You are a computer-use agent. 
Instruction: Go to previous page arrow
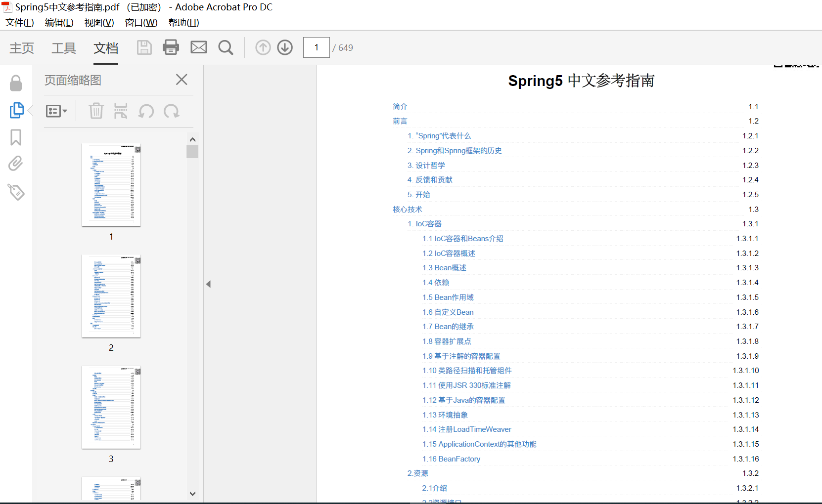[x=263, y=47]
